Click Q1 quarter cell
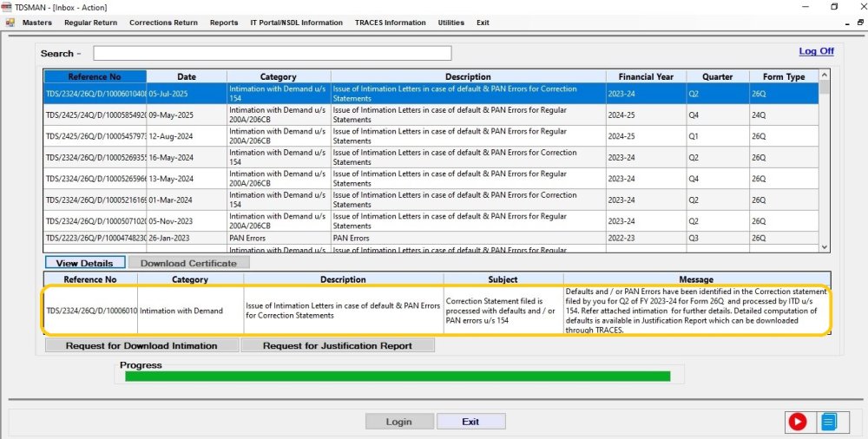The image size is (868, 439). pos(718,136)
